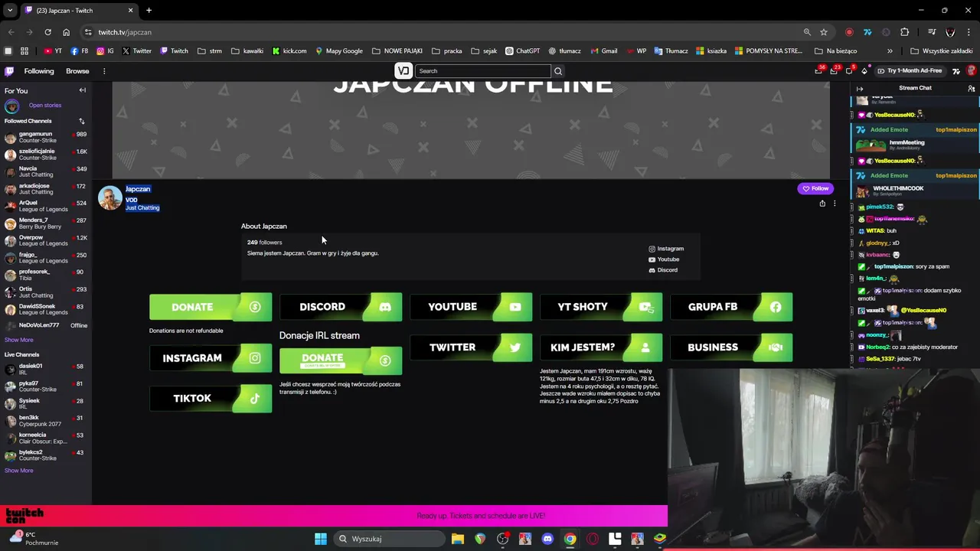Click the BUSINESS panel button
Viewport: 980px width, 551px height.
[731, 347]
